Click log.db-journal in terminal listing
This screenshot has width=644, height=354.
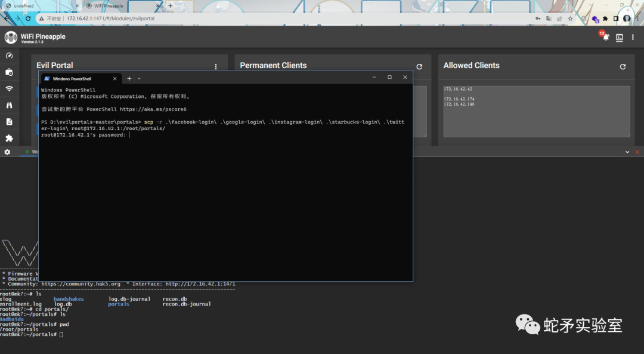pos(129,299)
